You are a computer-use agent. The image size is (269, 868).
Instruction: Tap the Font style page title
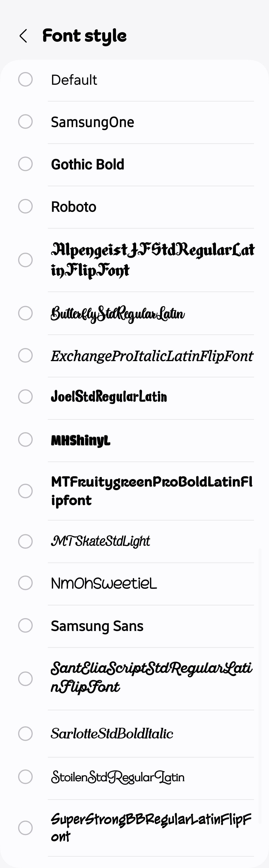(84, 36)
